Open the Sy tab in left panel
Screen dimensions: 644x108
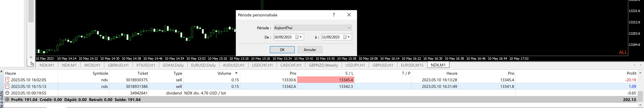tap(31, 64)
